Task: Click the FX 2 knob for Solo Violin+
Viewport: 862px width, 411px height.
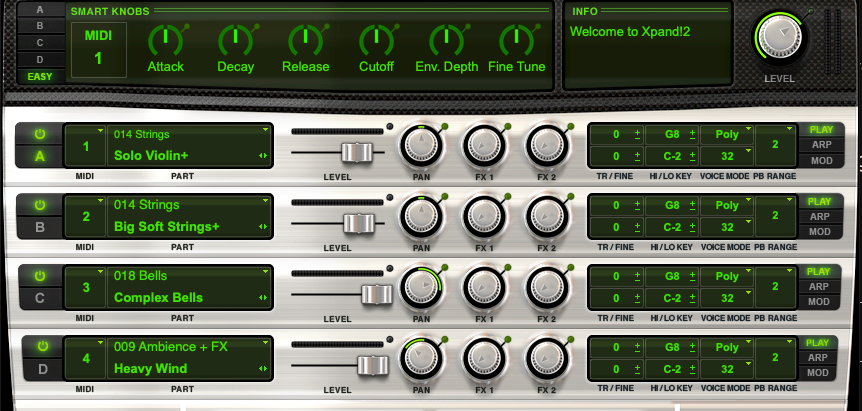Action: coord(547,145)
